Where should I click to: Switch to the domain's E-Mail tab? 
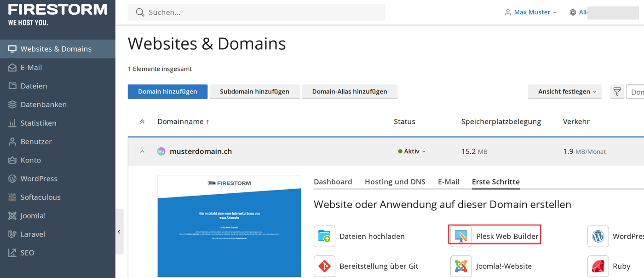click(x=448, y=182)
